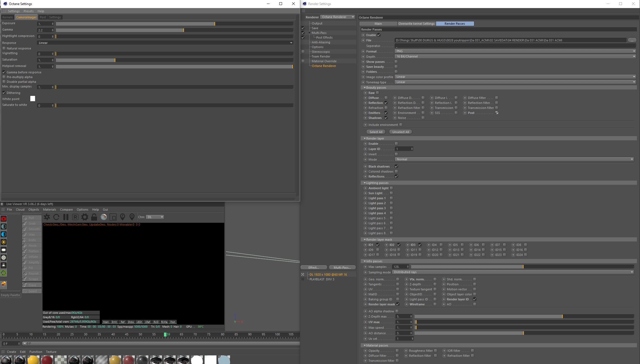Click the render region square icon
The height and width of the screenshot is (364, 640).
113,217
